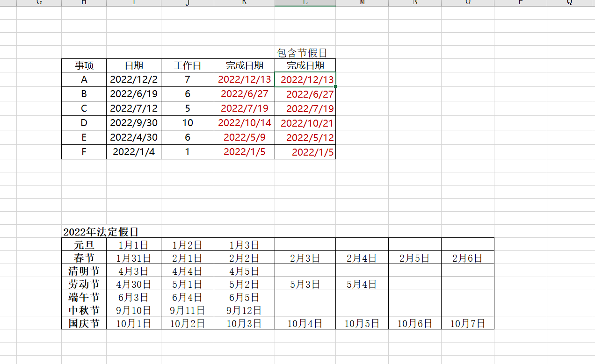Select the 春节 holiday row label
This screenshot has height=364, width=595.
click(84, 257)
